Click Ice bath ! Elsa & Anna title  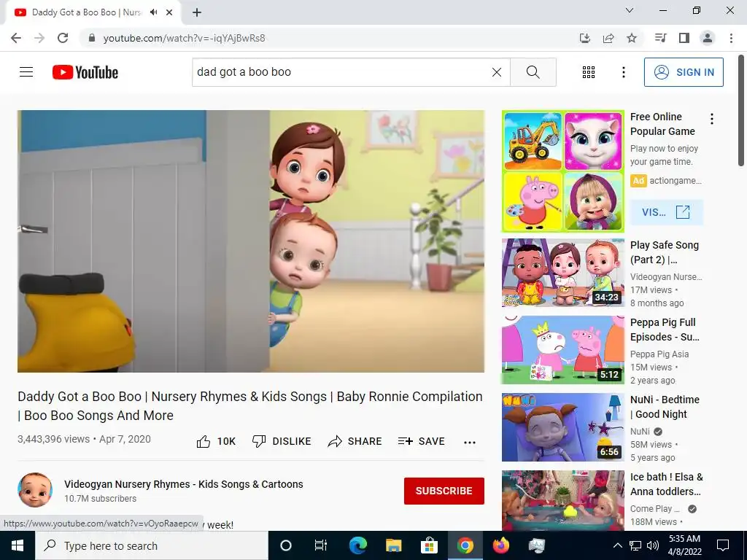pos(666,484)
